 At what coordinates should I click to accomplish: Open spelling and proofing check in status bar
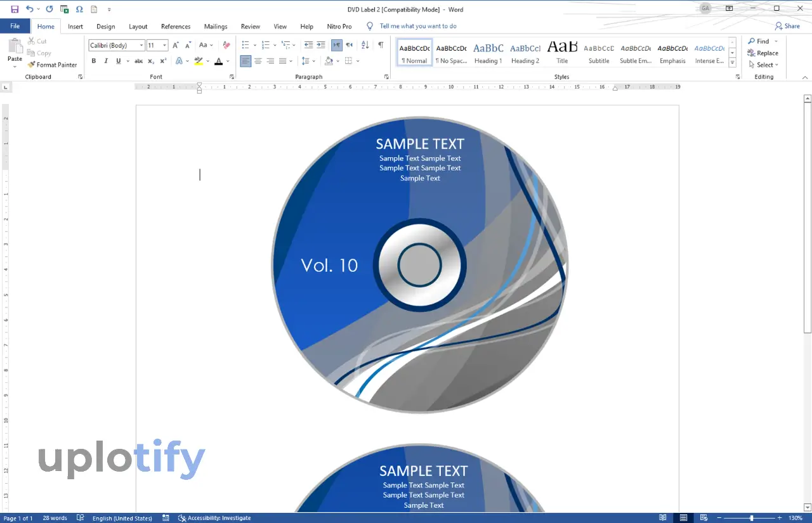tap(80, 518)
